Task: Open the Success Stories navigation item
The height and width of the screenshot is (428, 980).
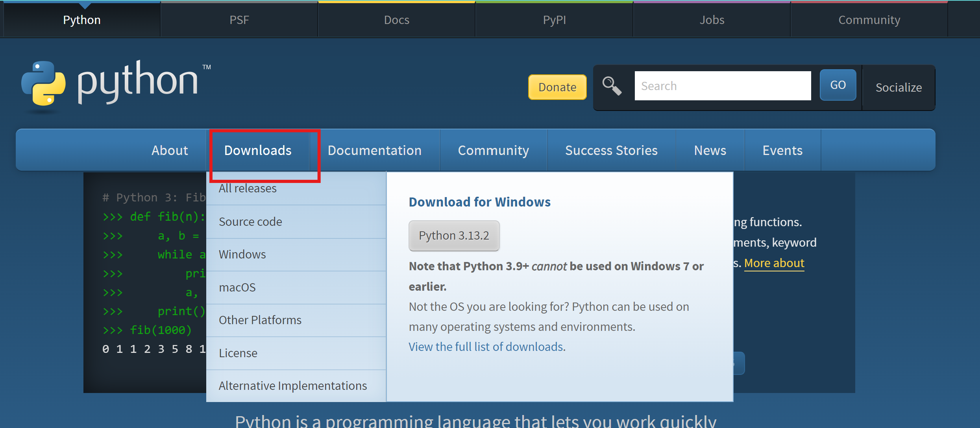Action: (x=611, y=150)
